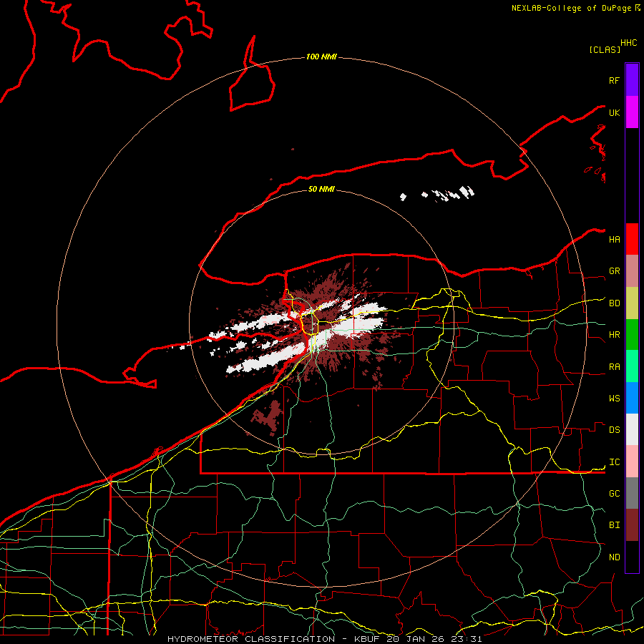The width and height of the screenshot is (644, 644).
Task: Click the BI brown legend swatch
Action: point(632,525)
